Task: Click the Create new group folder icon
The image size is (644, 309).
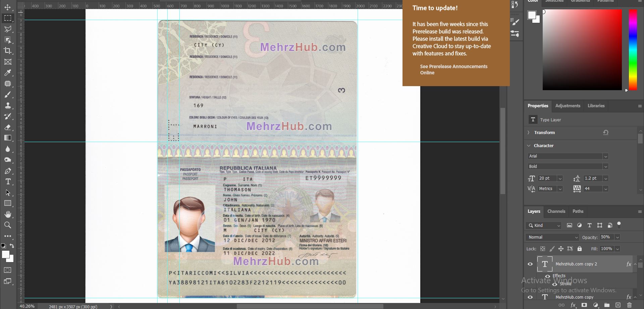Action: (607, 305)
